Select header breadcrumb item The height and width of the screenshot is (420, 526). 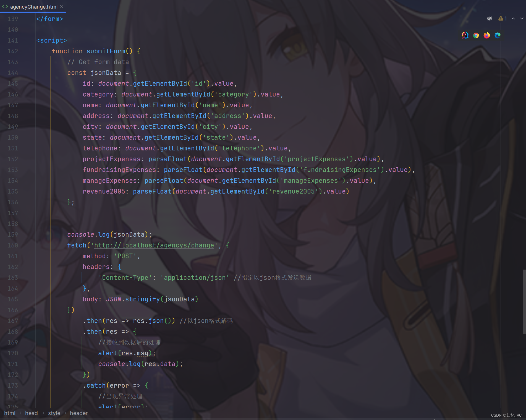pos(78,413)
